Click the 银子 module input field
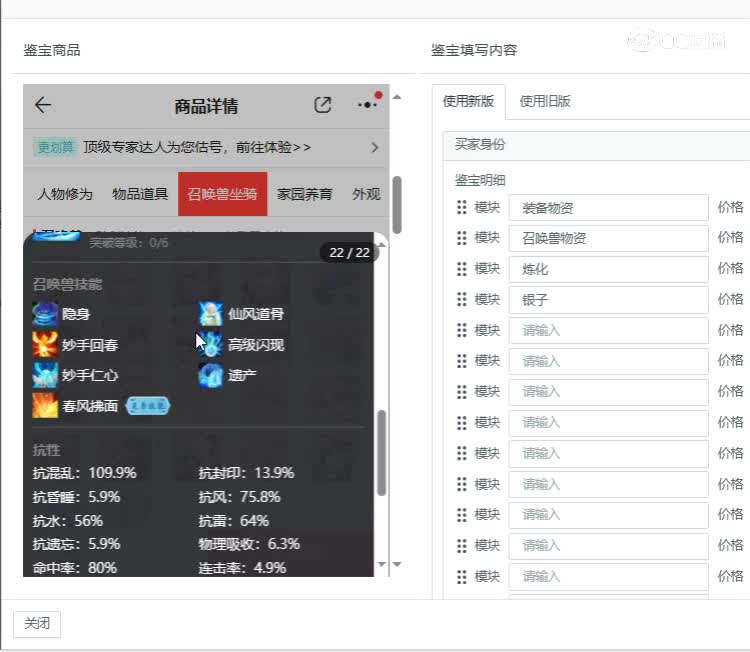 pyautogui.click(x=608, y=299)
